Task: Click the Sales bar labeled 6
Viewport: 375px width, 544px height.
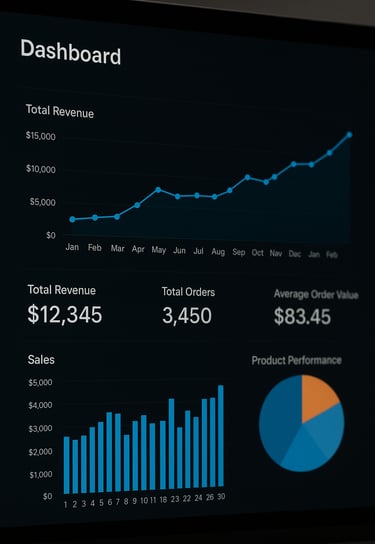Action: click(x=109, y=452)
